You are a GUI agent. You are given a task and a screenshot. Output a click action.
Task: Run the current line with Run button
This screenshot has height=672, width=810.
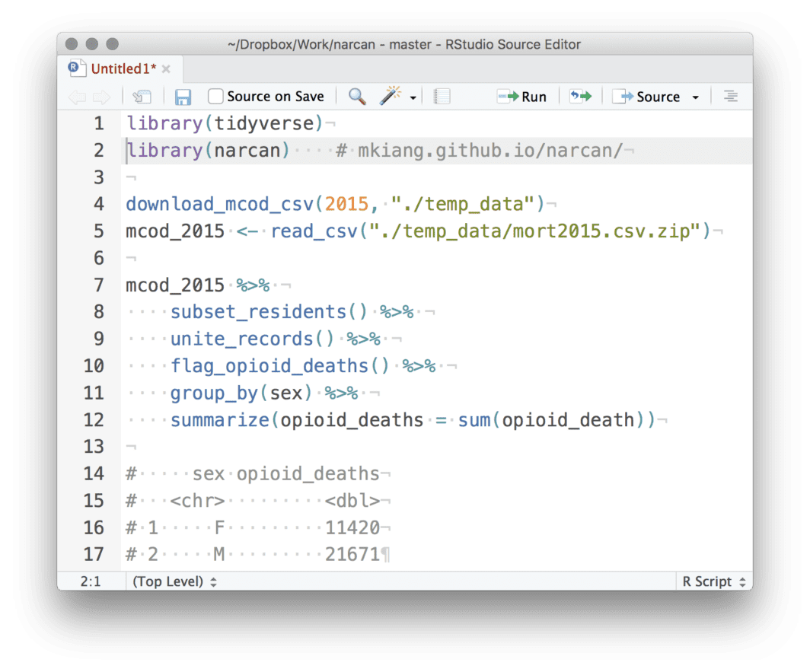(x=521, y=97)
